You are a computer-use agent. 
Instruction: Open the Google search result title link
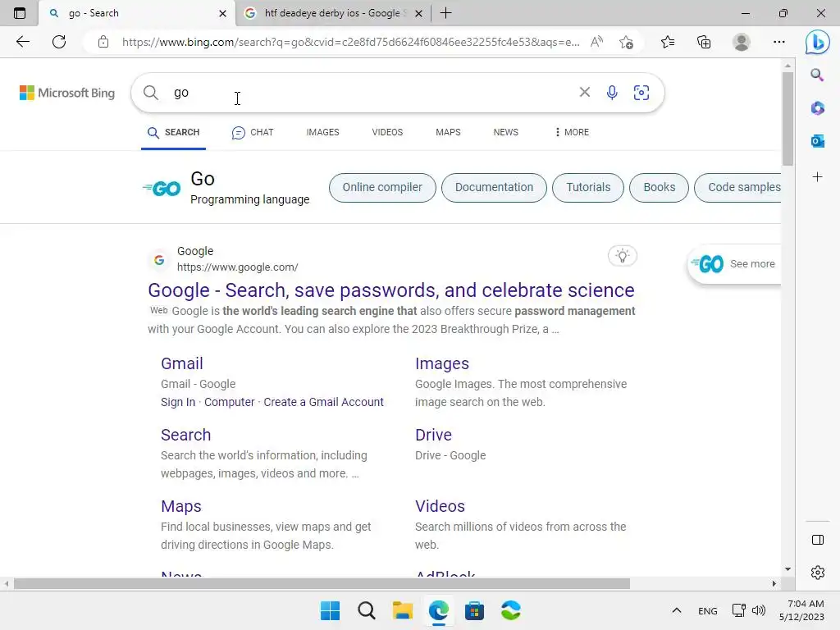pyautogui.click(x=391, y=290)
